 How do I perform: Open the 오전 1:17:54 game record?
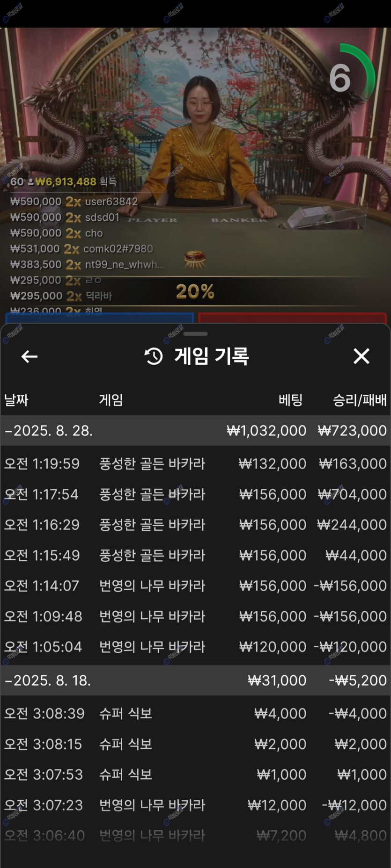(196, 494)
